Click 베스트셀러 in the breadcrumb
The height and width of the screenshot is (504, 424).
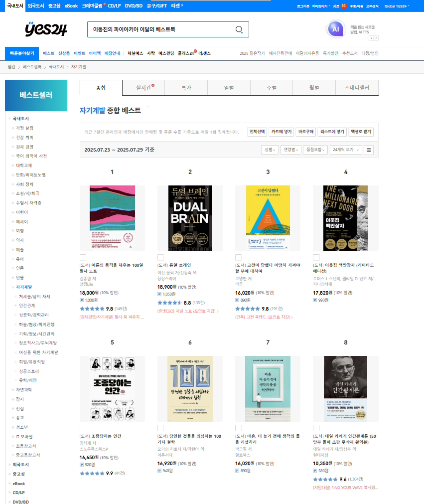32,67
